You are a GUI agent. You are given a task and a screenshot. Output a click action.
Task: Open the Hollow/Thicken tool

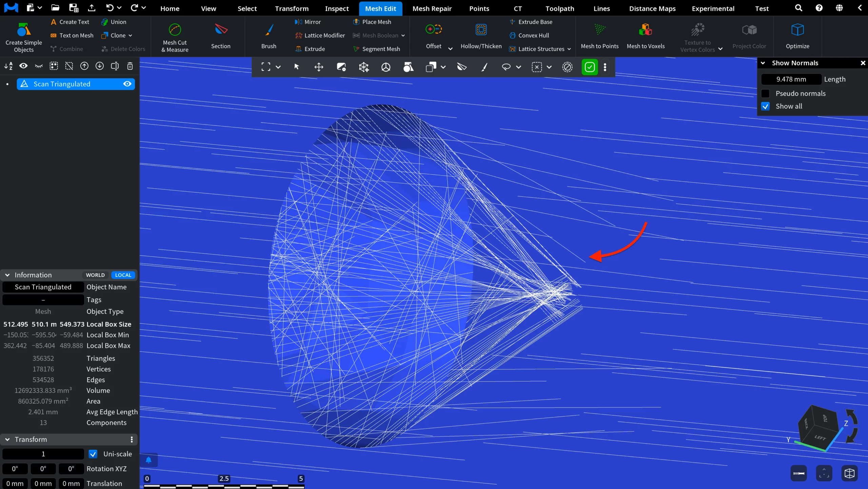pos(481,36)
